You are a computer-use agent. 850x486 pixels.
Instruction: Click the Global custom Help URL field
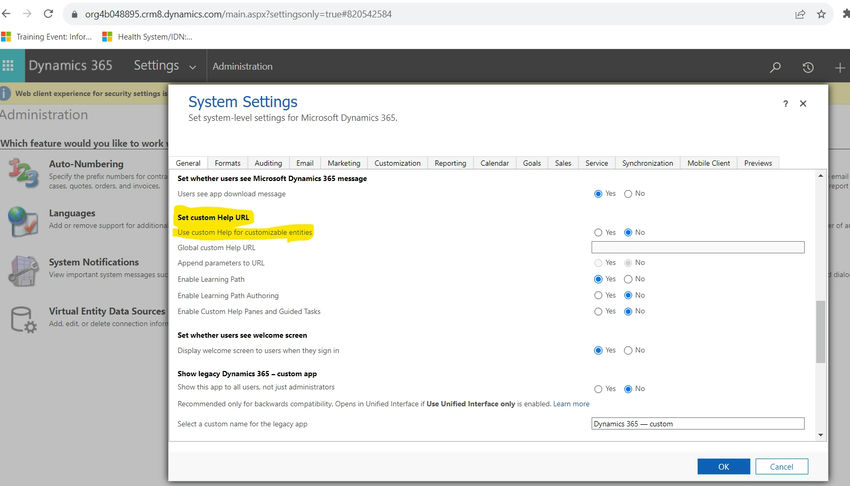[698, 248]
